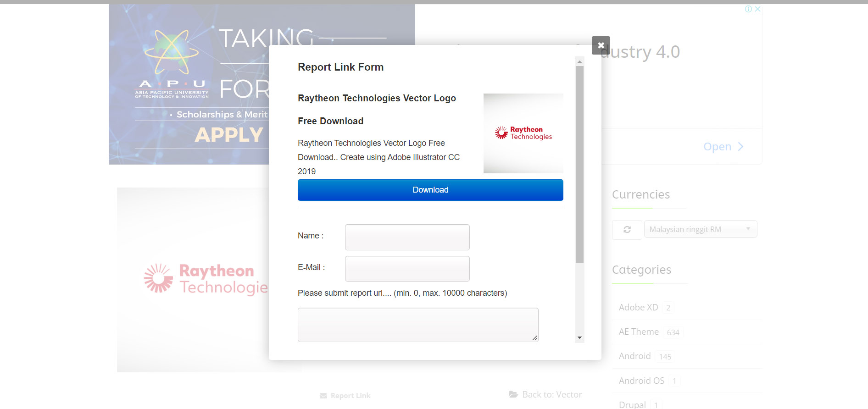Viewport: 868px width, 409px height.
Task: Click the APU banner advertisement
Action: 189,84
